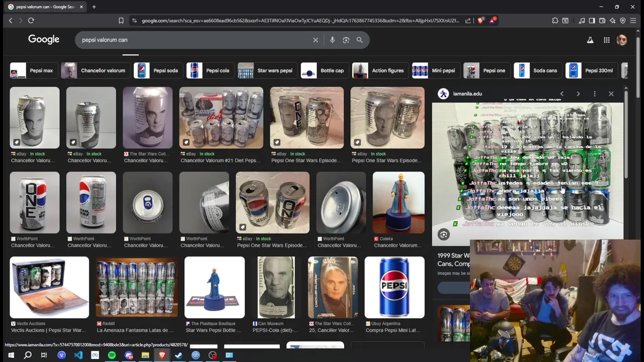Open the preview panel three-dot options menu

595,94
